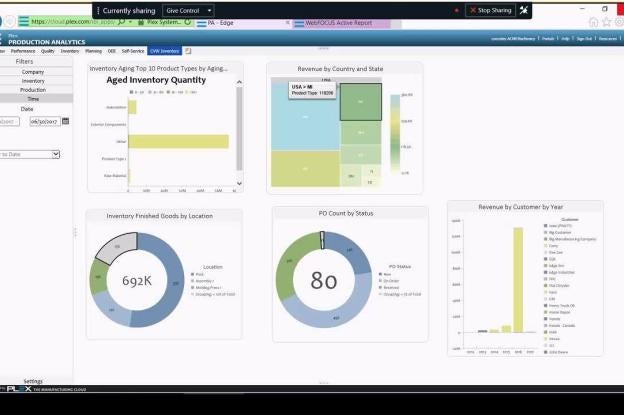
Task: Click the PLEX logo in footer
Action: (19, 389)
